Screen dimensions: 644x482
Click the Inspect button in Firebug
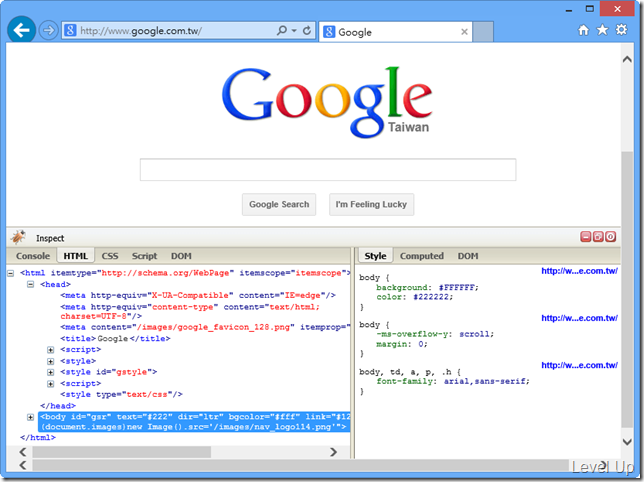(50, 238)
